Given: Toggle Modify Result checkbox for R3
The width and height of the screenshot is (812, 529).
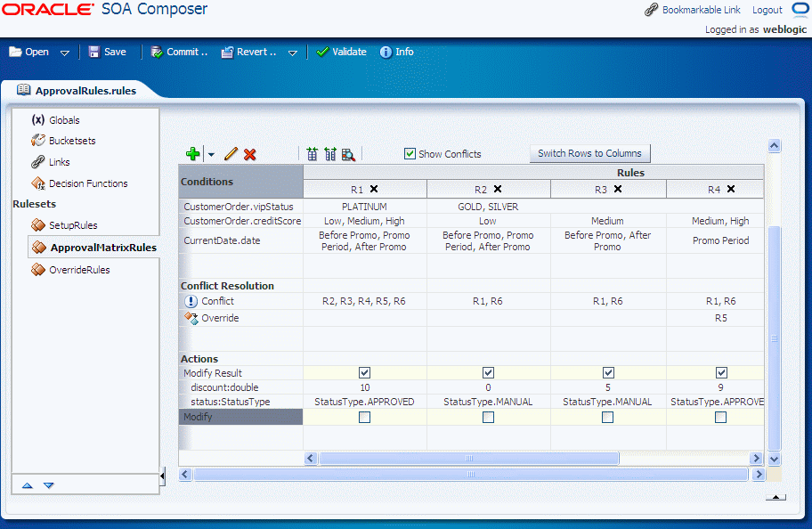Looking at the screenshot, I should 608,373.
